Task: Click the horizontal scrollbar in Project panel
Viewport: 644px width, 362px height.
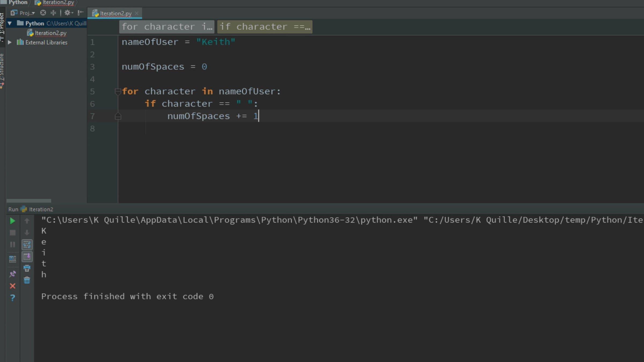Action: (x=29, y=201)
